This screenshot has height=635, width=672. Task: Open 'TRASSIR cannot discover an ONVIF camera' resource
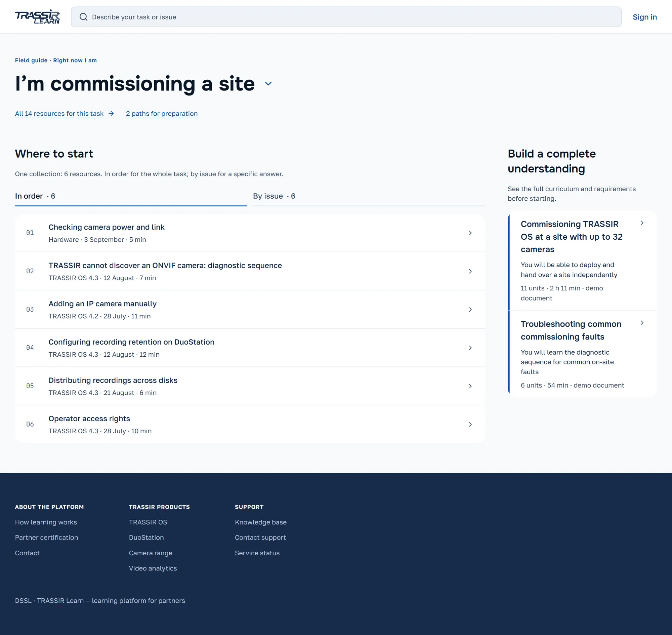click(250, 271)
